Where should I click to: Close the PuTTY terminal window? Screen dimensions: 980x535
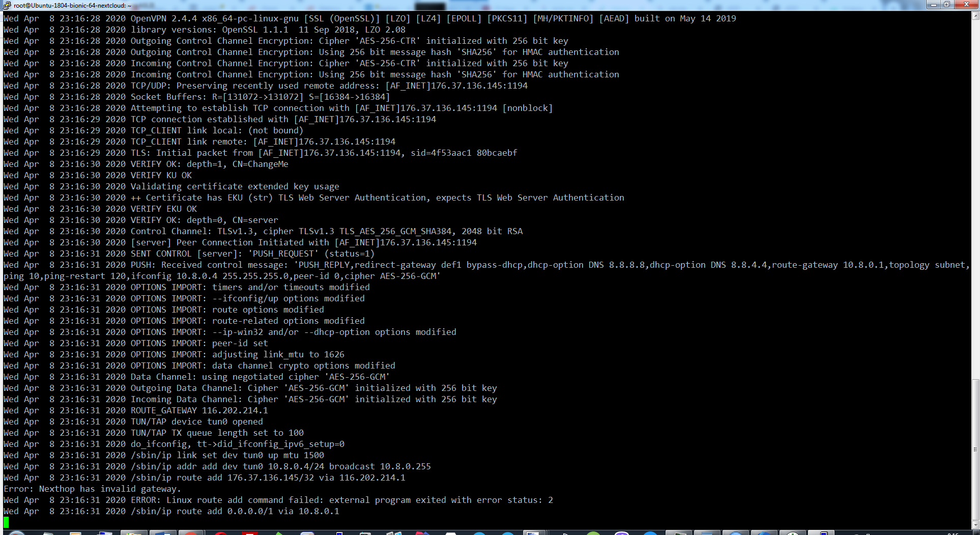966,5
